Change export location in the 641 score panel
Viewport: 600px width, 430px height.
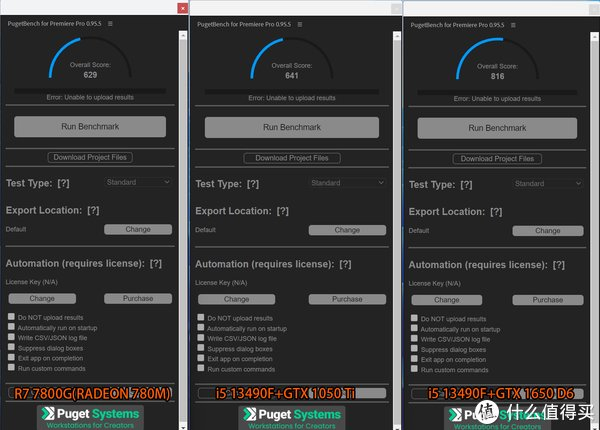(347, 230)
